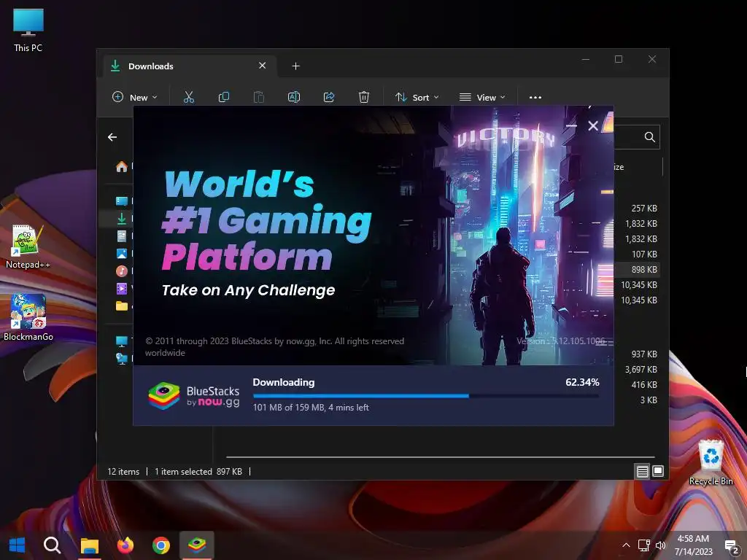Image resolution: width=747 pixels, height=560 pixels.
Task: Select the Downloads arrow icon in the sidebar
Action: 122,219
